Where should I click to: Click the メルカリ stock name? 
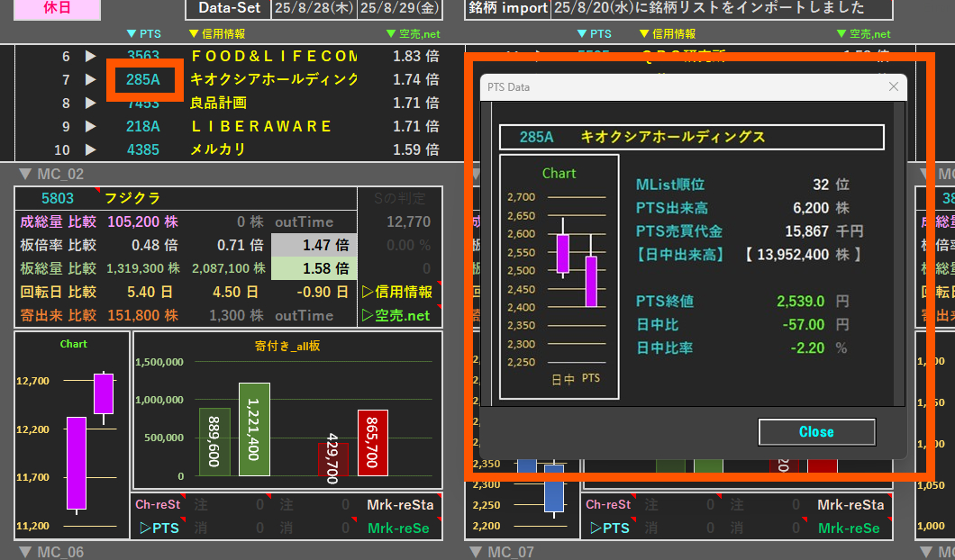point(217,149)
